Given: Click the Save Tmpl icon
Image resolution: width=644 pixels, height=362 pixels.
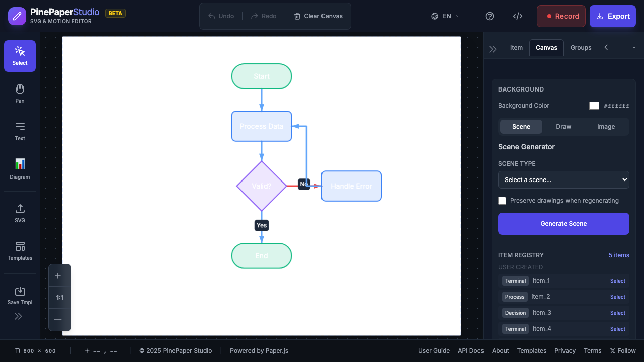Looking at the screenshot, I should click(20, 295).
